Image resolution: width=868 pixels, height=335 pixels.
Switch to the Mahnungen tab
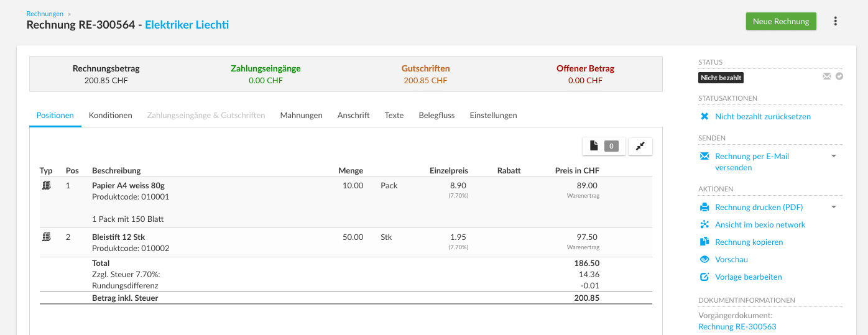[x=301, y=115]
